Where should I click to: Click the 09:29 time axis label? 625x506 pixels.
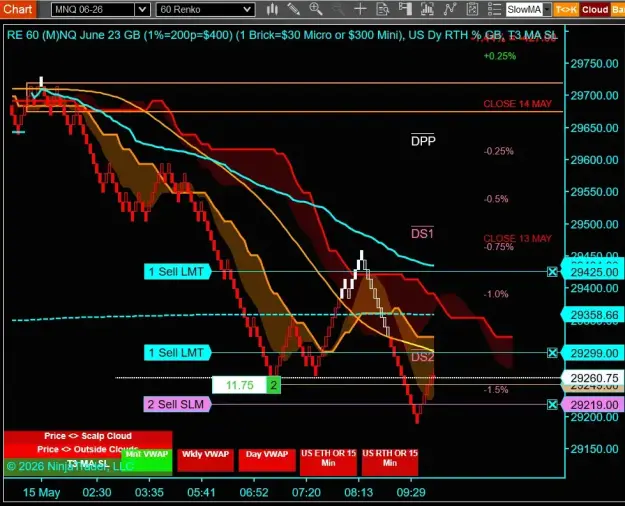point(411,492)
